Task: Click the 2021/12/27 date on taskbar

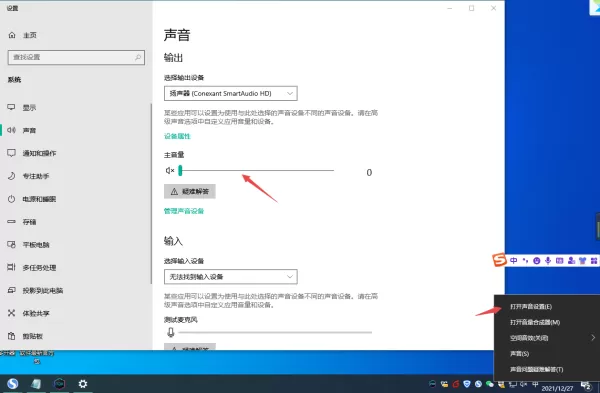Action: pyautogui.click(x=557, y=388)
